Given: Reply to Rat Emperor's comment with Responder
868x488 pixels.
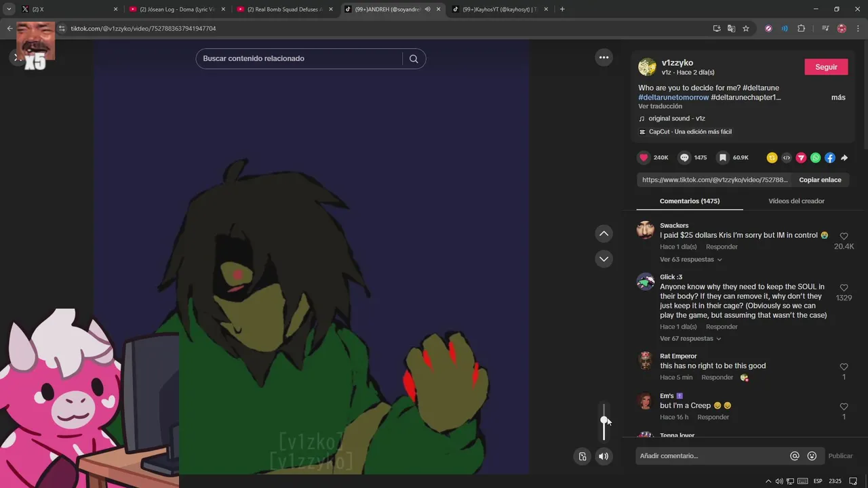Looking at the screenshot, I should click(x=717, y=378).
